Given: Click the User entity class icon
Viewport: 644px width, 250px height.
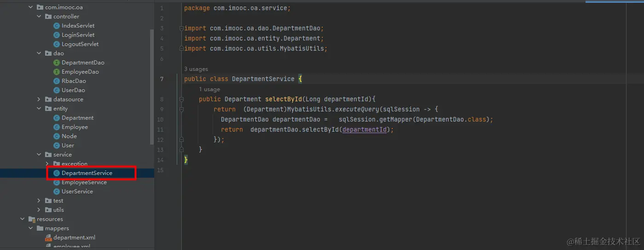Looking at the screenshot, I should 57,145.
